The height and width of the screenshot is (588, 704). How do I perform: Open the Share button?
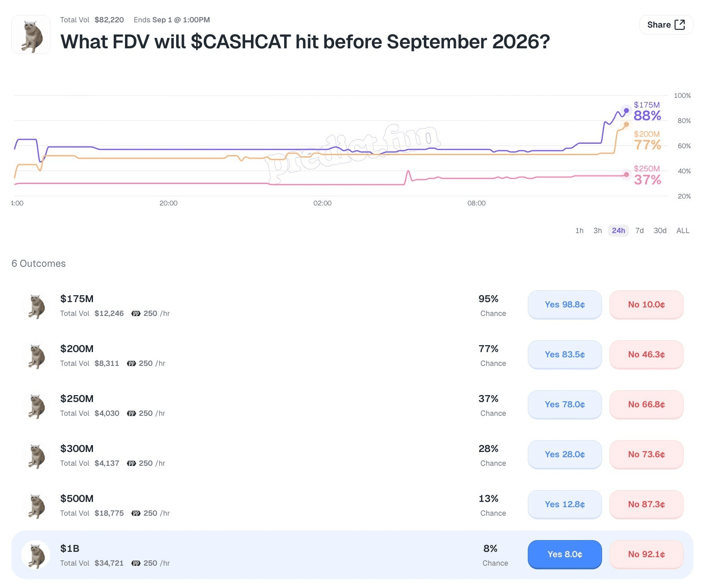point(666,25)
